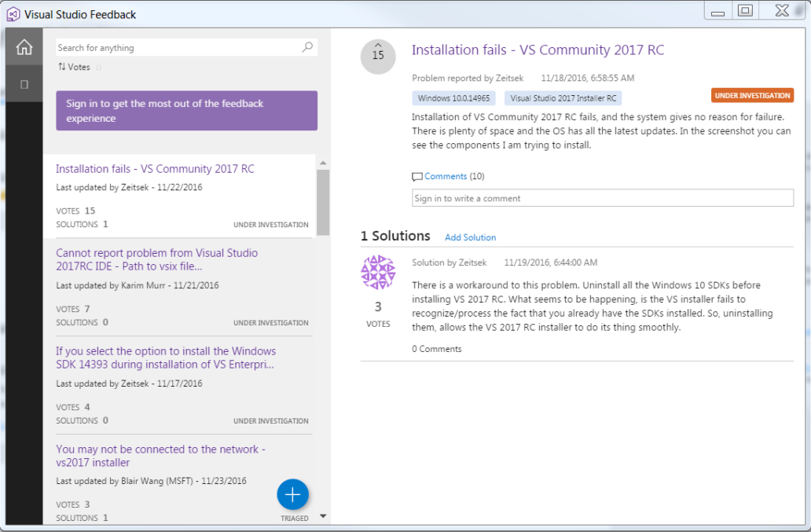Click the write a comment field

602,198
